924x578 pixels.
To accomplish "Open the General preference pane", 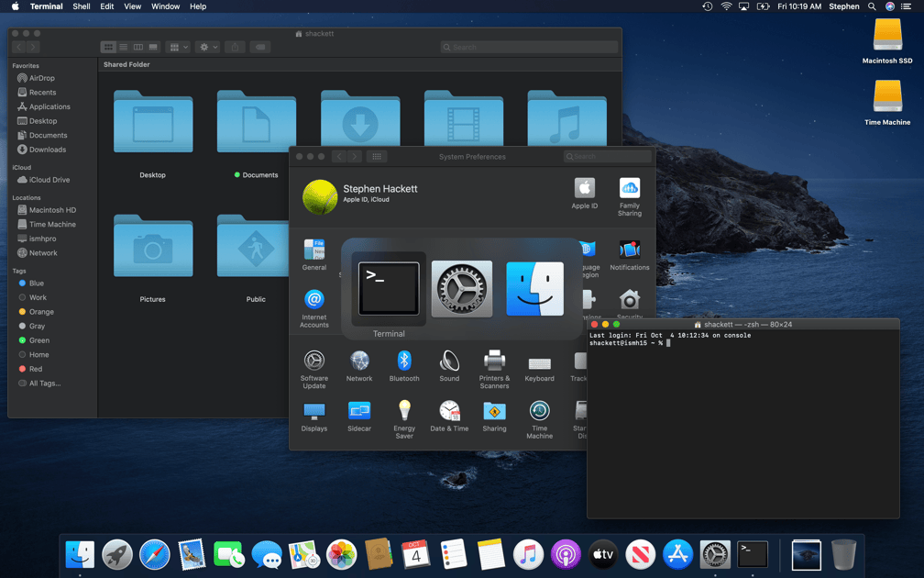I will point(314,255).
